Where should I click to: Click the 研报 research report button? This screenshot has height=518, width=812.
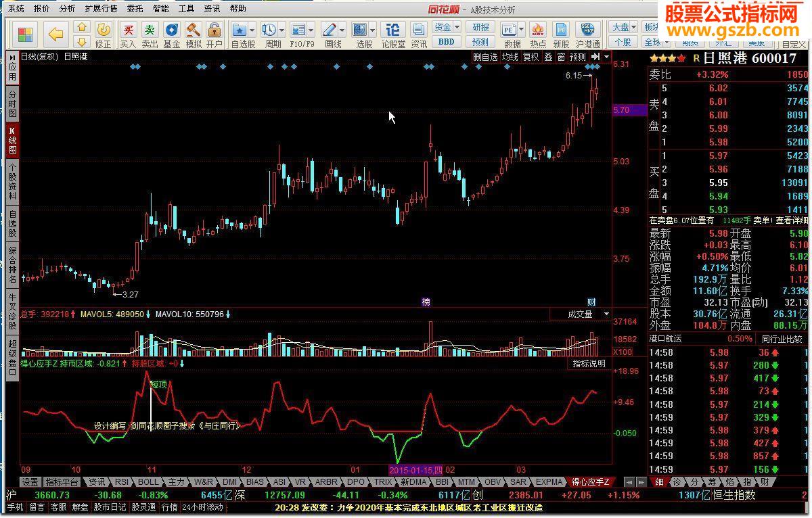[480, 28]
